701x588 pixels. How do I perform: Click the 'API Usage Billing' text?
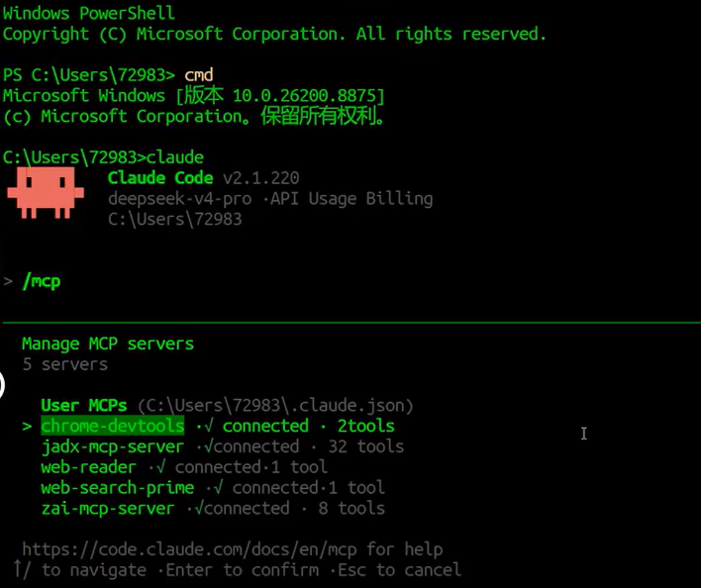point(351,199)
